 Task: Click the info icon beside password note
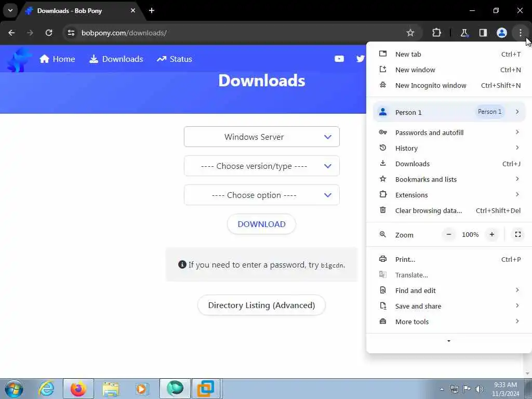(182, 264)
